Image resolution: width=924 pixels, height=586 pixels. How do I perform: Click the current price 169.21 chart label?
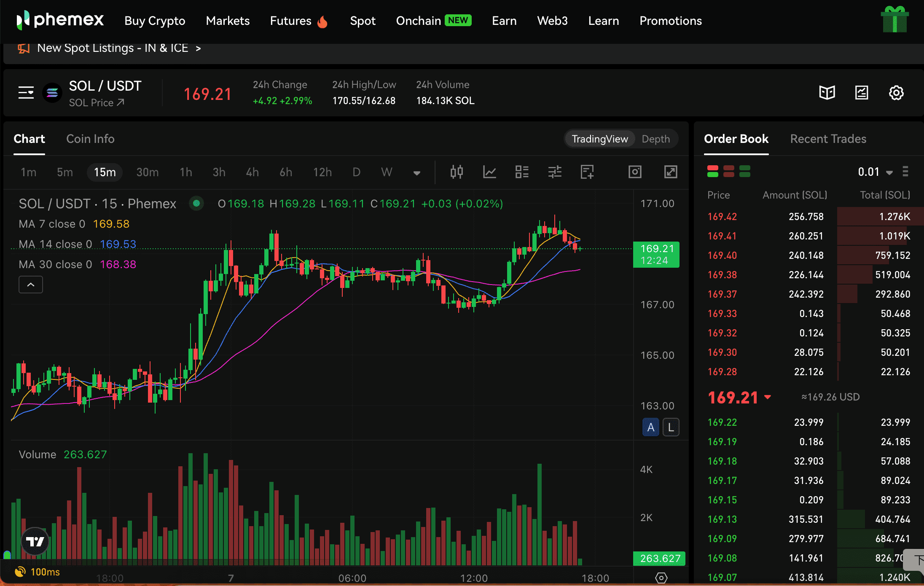tap(656, 254)
